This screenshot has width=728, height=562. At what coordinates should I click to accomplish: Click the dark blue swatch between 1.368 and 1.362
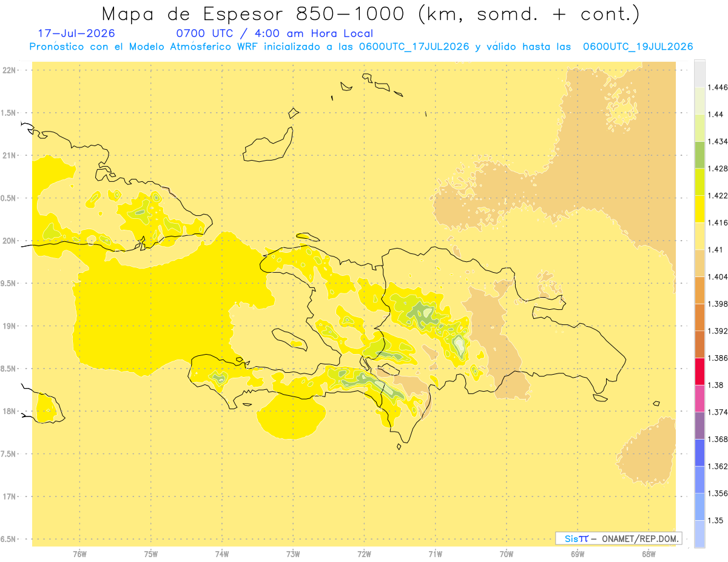[x=699, y=453]
